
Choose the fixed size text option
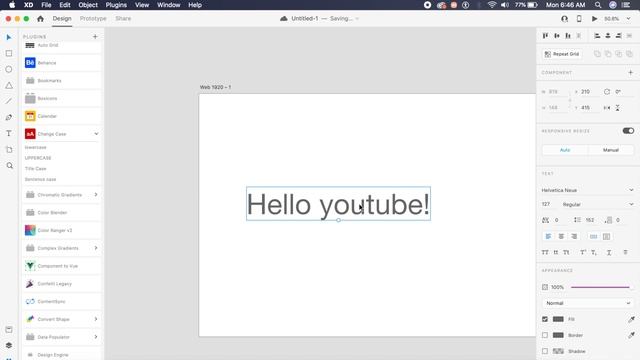coord(607,236)
